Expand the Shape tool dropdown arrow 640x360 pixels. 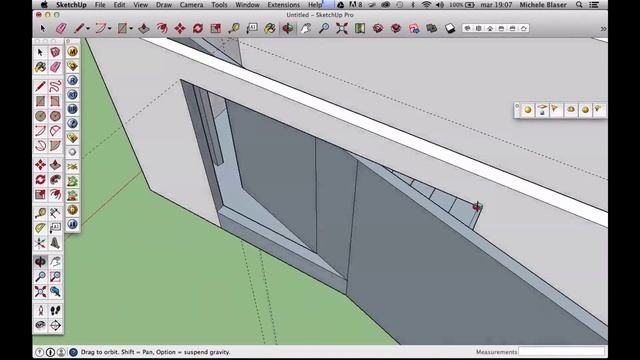[131, 29]
